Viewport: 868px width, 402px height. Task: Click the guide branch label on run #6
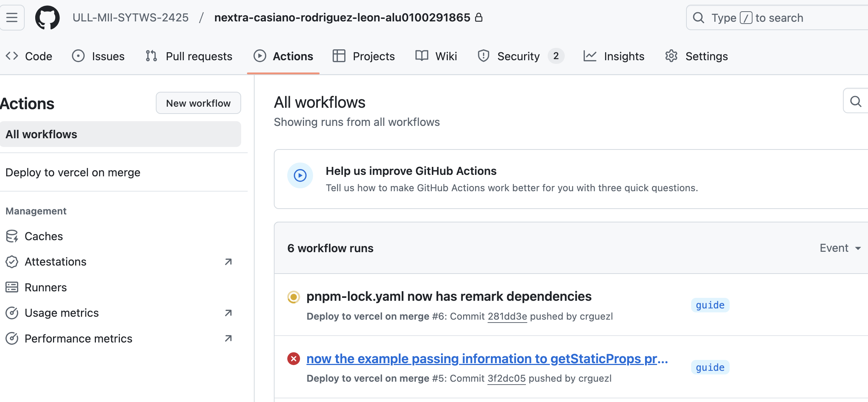710,305
